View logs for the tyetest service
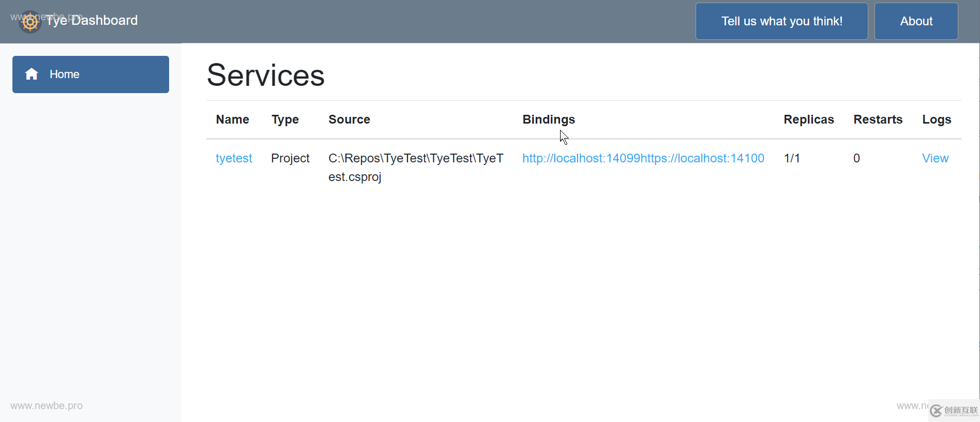Screen dimensions: 980x422 click(935, 158)
